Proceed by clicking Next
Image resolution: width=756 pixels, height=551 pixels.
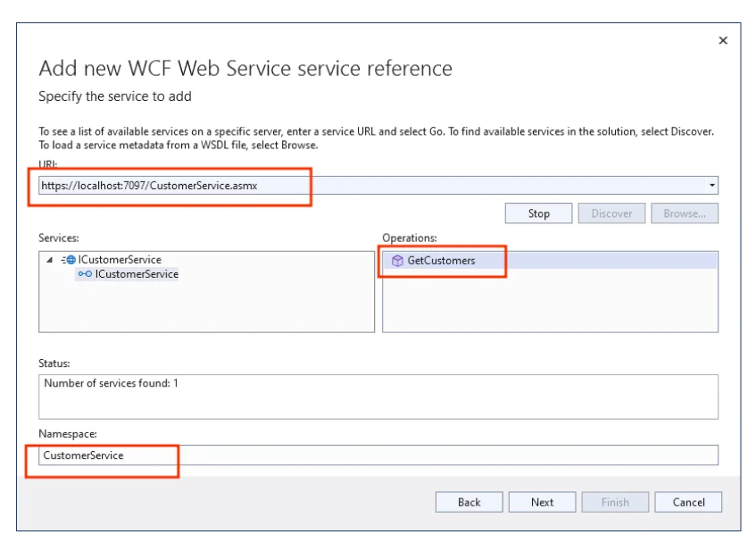click(x=543, y=502)
